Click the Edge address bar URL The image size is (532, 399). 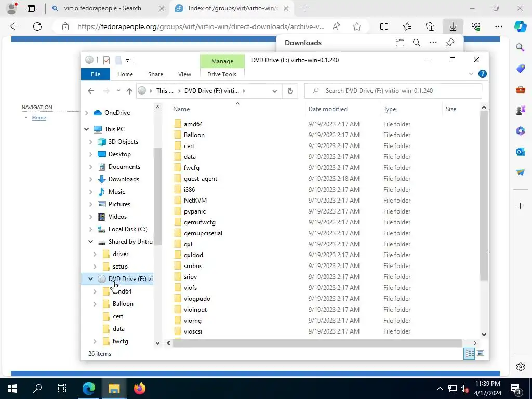point(201,26)
